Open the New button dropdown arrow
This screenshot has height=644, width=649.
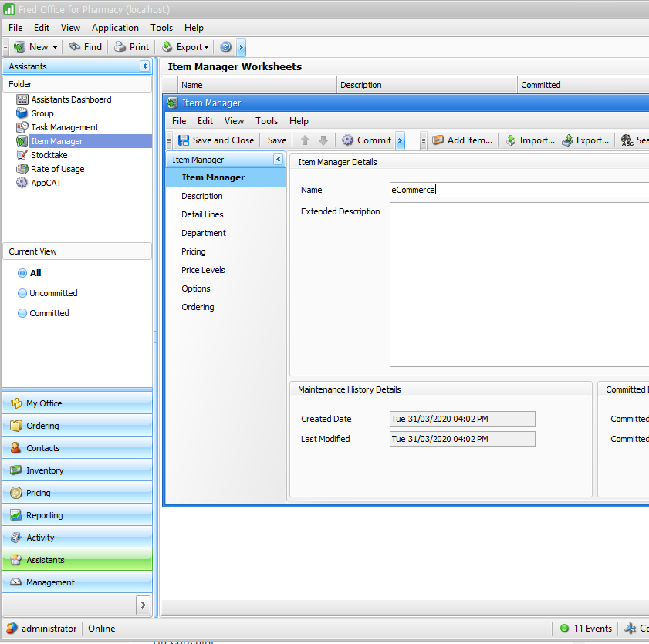(54, 47)
